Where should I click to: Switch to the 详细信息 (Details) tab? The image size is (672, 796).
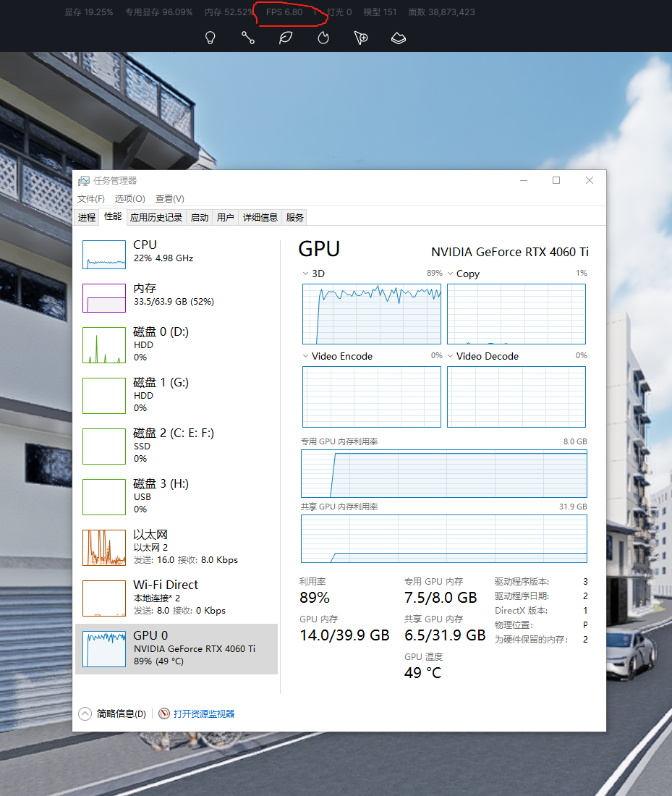coord(260,217)
